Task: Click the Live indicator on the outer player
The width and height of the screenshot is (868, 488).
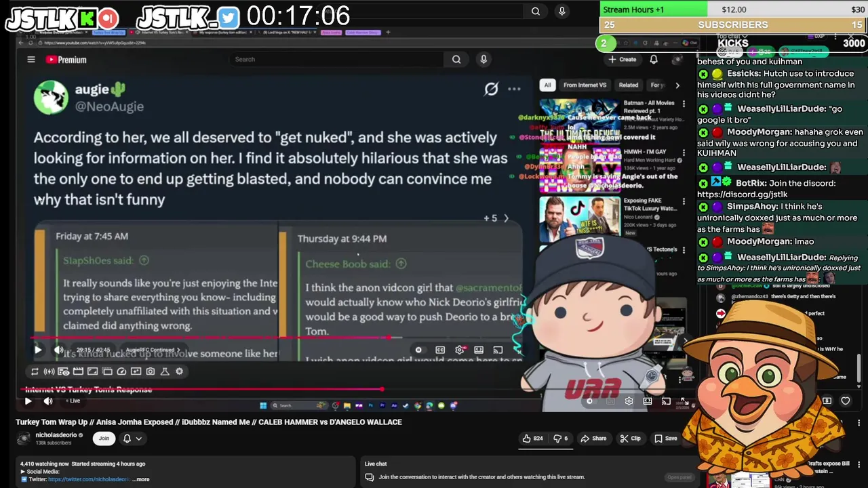Action: [72, 401]
